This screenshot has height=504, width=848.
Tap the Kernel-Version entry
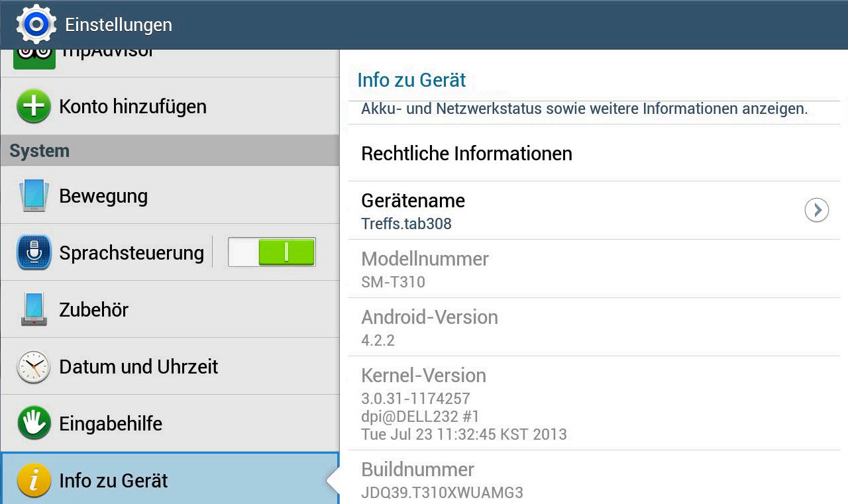tap(463, 403)
